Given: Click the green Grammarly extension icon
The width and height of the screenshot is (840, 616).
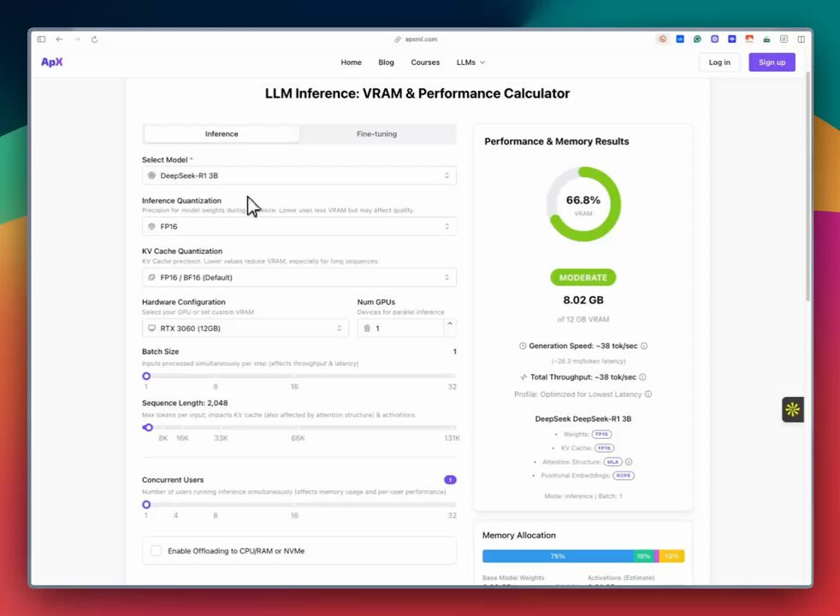Looking at the screenshot, I should coord(697,39).
